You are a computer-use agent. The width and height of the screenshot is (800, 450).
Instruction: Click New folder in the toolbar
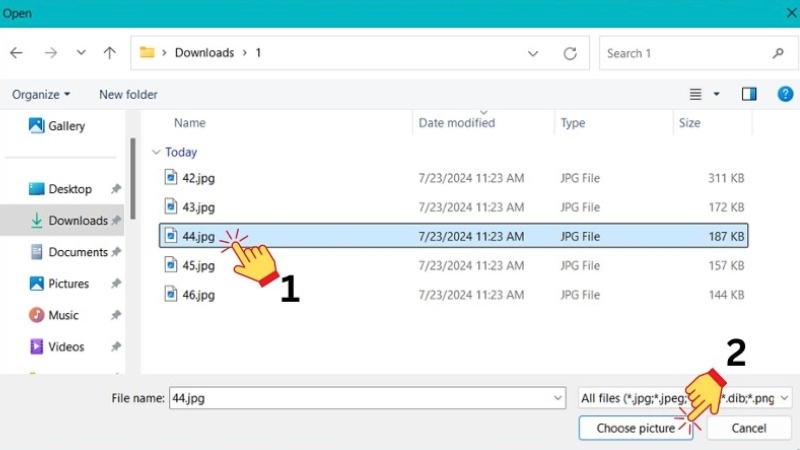tap(128, 94)
